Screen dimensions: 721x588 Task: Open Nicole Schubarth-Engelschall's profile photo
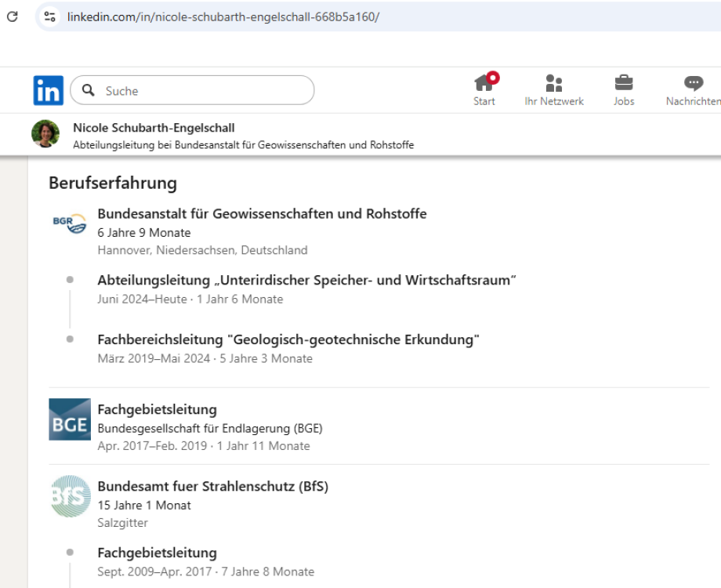coord(45,133)
